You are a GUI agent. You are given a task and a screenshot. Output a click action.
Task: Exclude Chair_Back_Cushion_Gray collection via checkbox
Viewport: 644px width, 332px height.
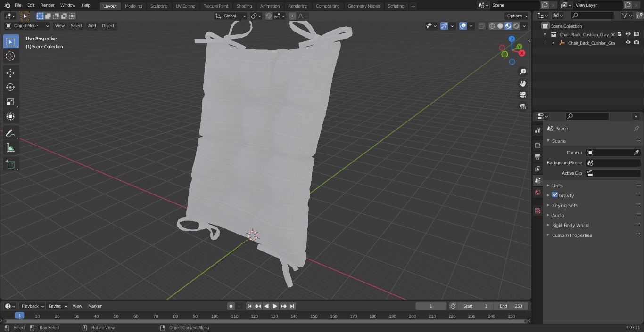[619, 34]
